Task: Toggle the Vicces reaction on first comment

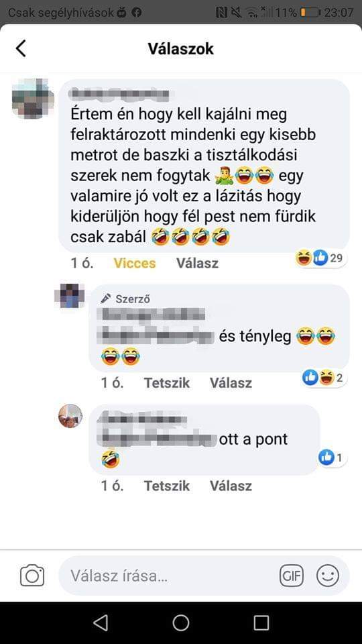Action: tap(135, 263)
